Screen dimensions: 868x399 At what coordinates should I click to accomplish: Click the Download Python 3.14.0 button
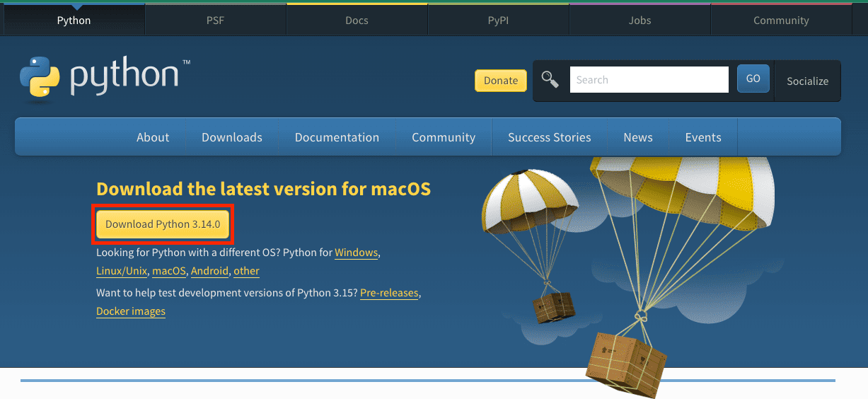(163, 224)
